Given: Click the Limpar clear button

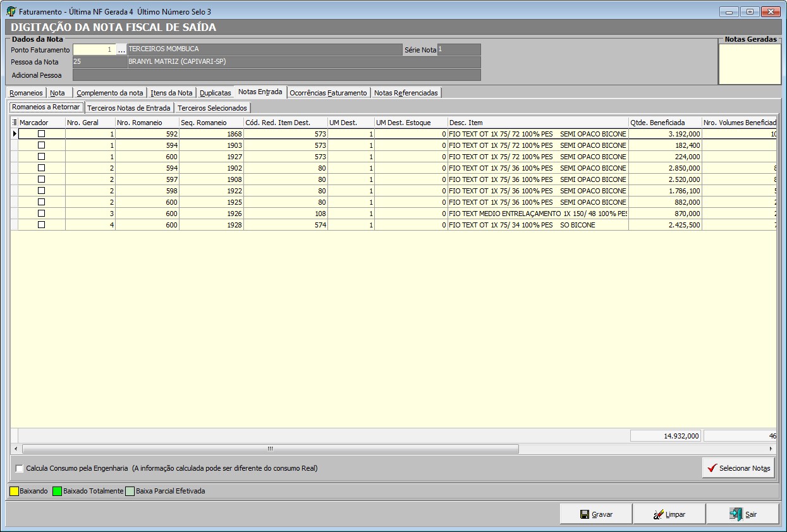Looking at the screenshot, I should click(x=669, y=514).
